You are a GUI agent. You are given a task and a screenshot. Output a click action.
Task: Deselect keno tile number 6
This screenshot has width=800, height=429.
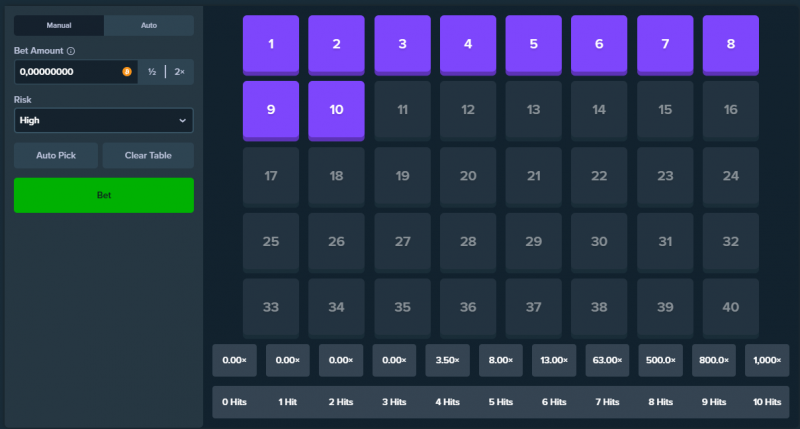[x=599, y=45]
